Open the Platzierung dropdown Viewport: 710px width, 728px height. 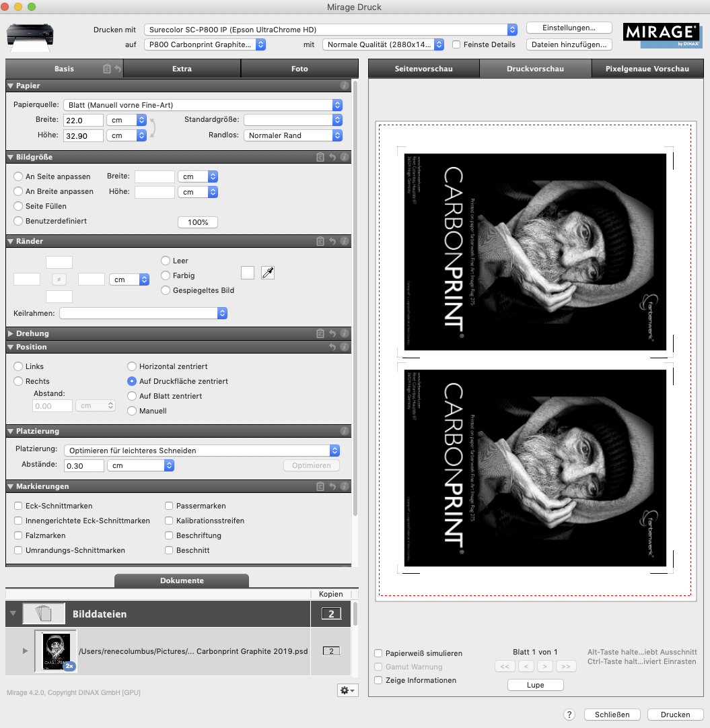tap(202, 451)
